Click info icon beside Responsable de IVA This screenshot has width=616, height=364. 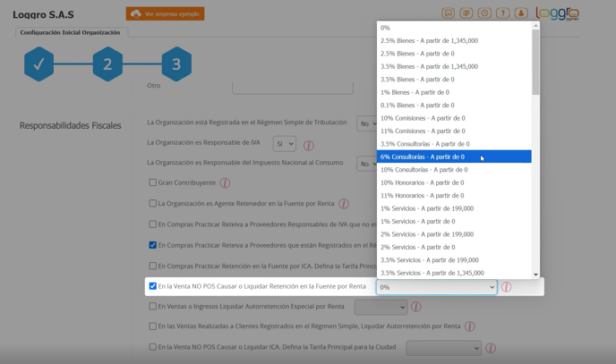click(x=308, y=146)
